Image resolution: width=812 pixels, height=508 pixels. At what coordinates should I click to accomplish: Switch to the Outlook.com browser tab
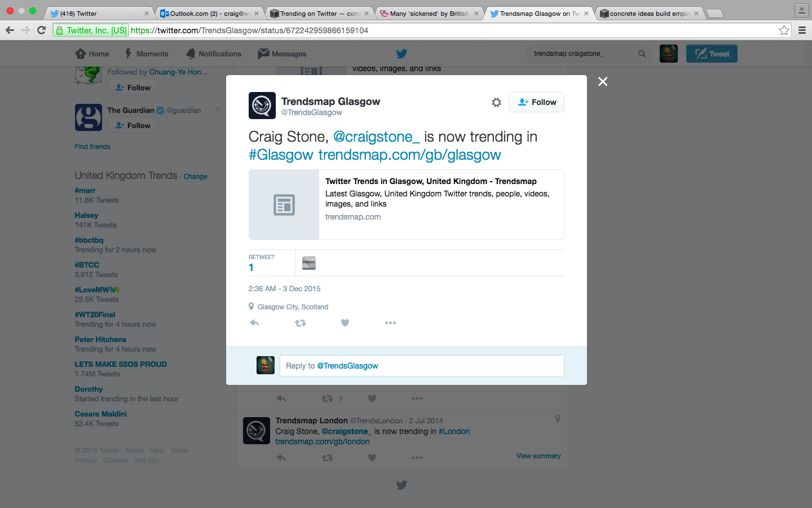pyautogui.click(x=209, y=14)
